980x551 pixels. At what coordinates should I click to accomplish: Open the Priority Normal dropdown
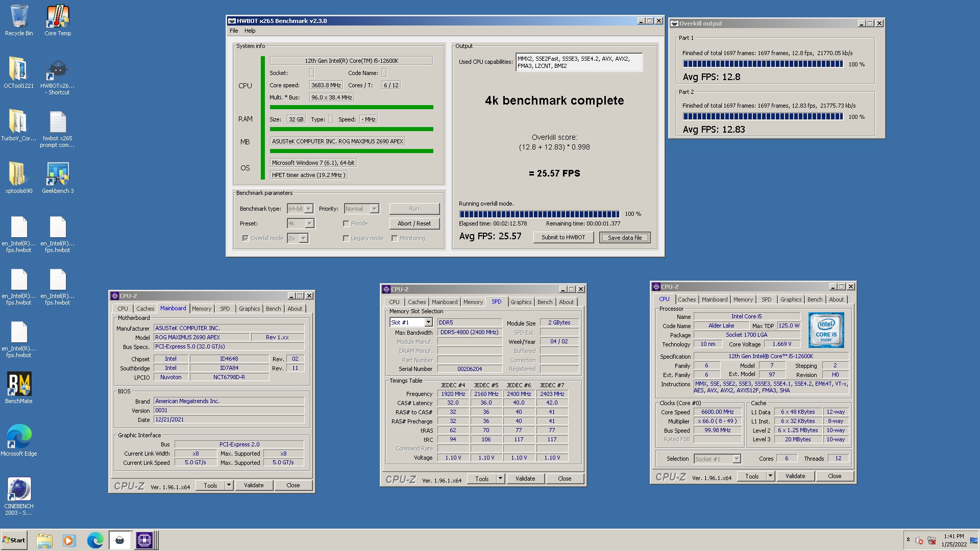[x=361, y=209]
